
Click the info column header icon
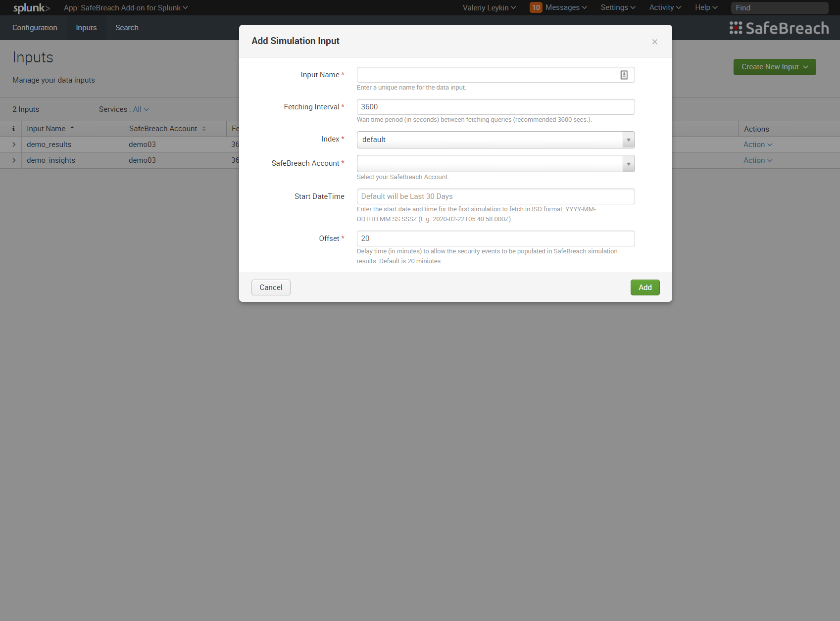coord(13,129)
